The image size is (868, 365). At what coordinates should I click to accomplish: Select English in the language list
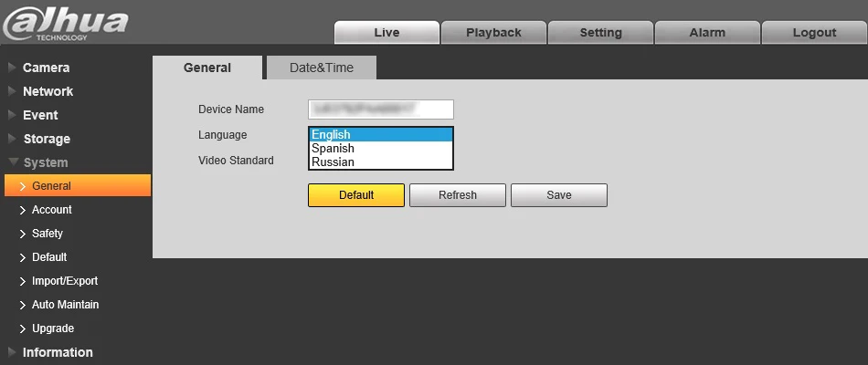381,134
